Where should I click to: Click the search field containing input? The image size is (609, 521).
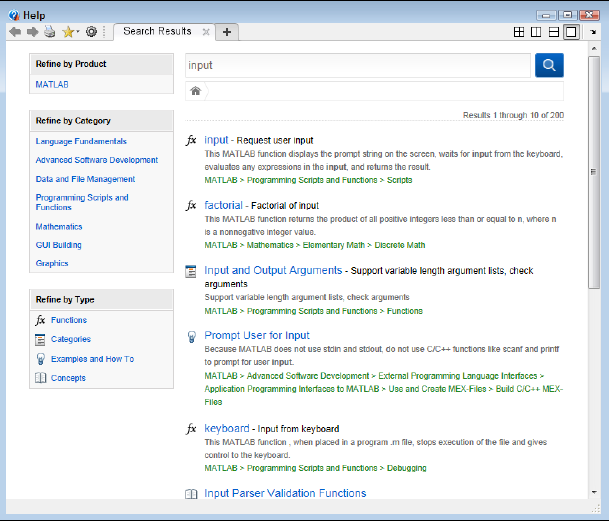[x=358, y=65]
